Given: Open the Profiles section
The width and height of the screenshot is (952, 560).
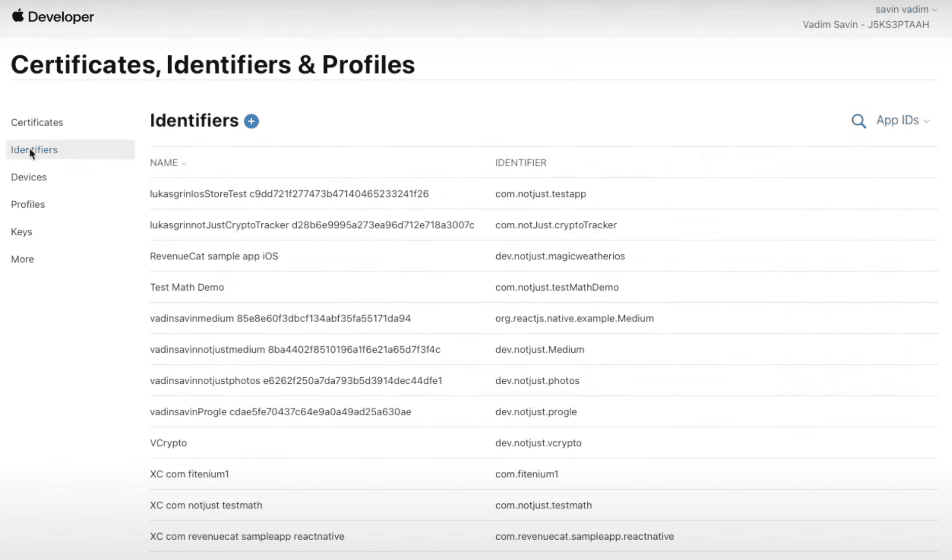Looking at the screenshot, I should tap(27, 204).
